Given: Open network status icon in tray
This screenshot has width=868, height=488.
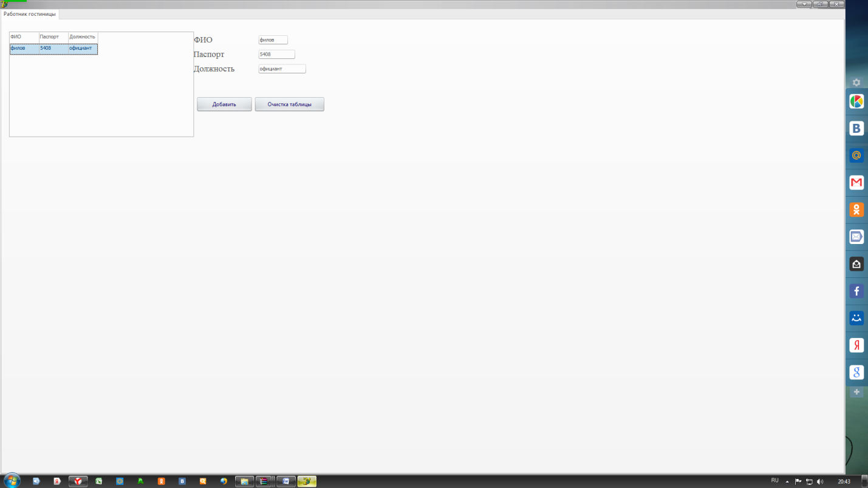Looking at the screenshot, I should [809, 481].
